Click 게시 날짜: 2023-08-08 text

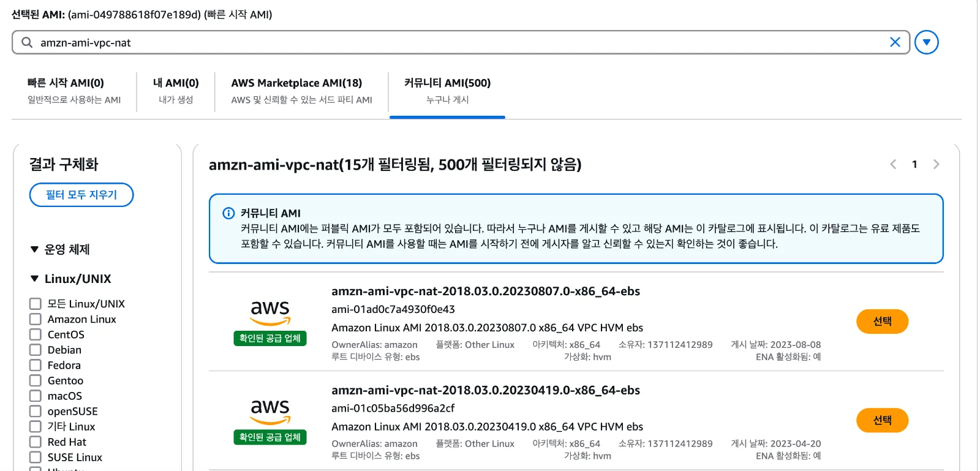pyautogui.click(x=775, y=345)
